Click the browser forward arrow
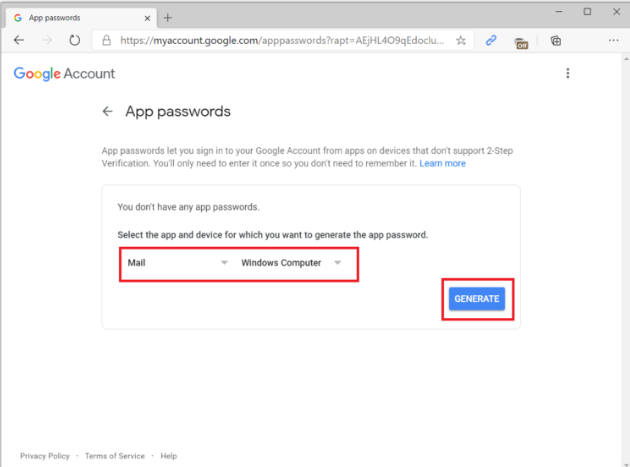630x467 pixels. point(47,40)
